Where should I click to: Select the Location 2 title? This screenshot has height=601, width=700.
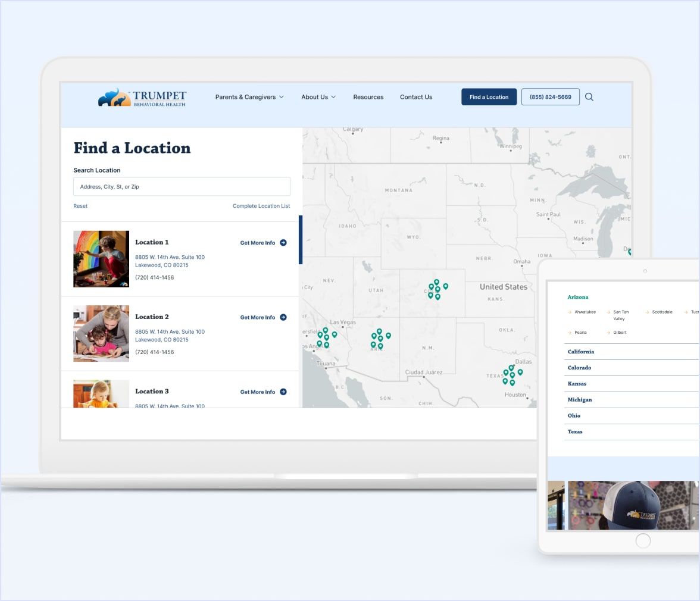[x=152, y=317]
